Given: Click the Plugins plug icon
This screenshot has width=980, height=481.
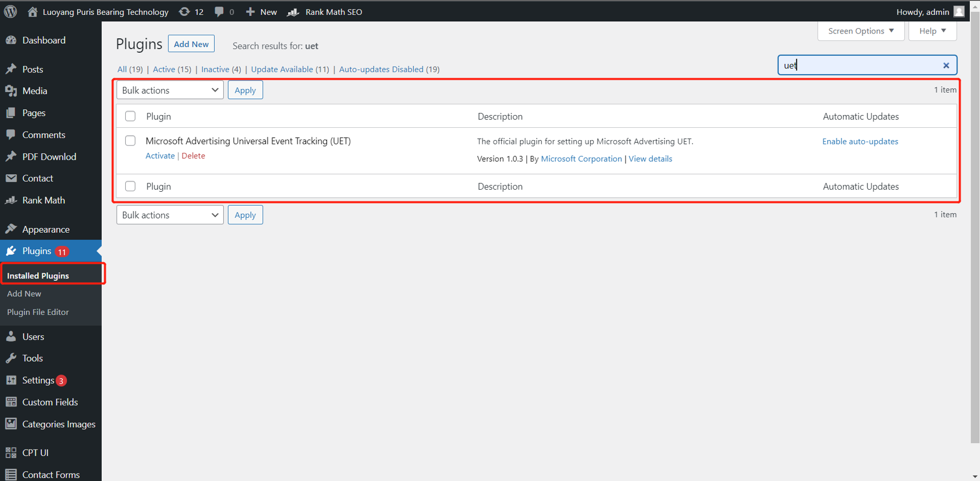Looking at the screenshot, I should click(11, 251).
